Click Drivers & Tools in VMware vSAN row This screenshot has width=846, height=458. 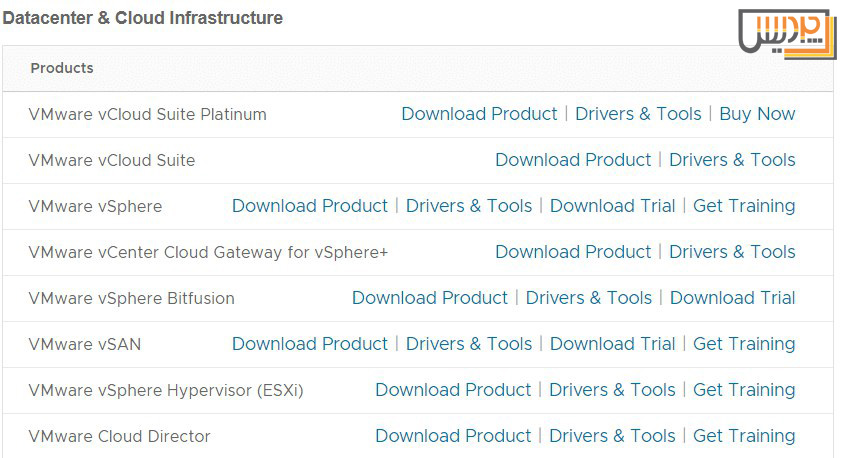469,344
